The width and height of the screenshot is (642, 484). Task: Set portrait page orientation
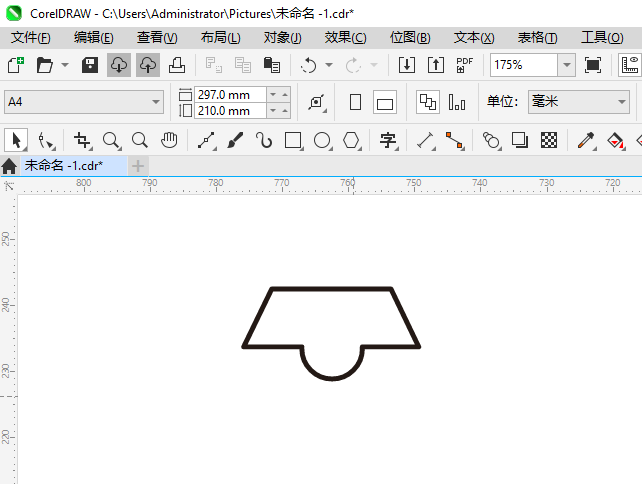[355, 102]
